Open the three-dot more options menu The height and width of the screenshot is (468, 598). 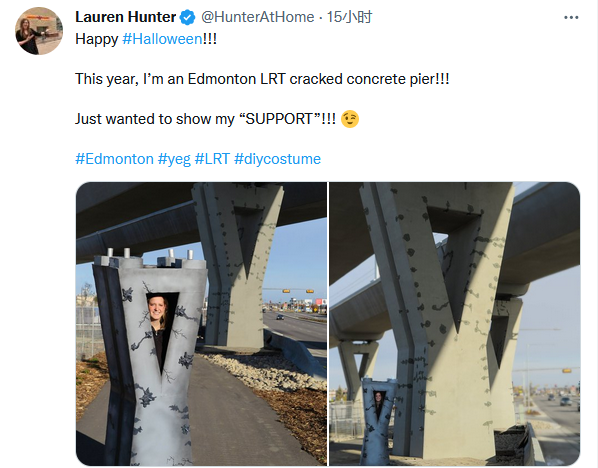tap(571, 18)
